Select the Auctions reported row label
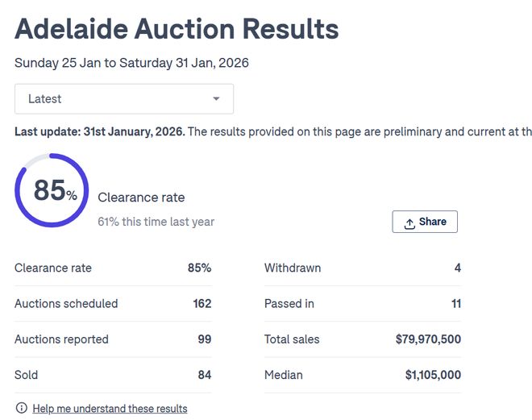532x420 pixels. coord(61,339)
